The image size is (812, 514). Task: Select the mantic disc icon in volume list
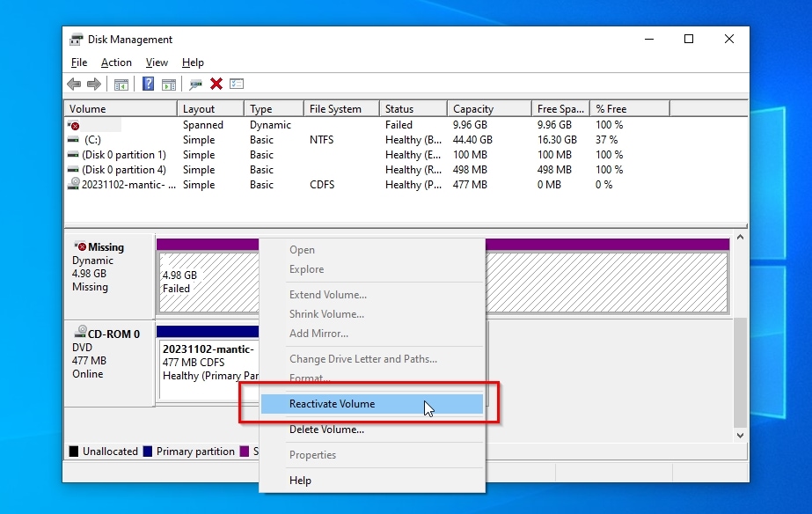pos(74,185)
